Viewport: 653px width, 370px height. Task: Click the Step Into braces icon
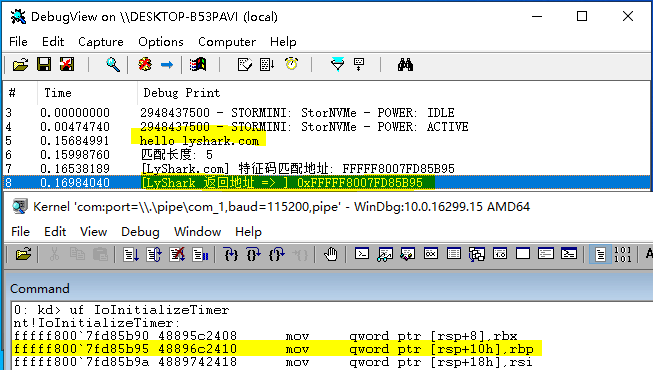tap(231, 254)
